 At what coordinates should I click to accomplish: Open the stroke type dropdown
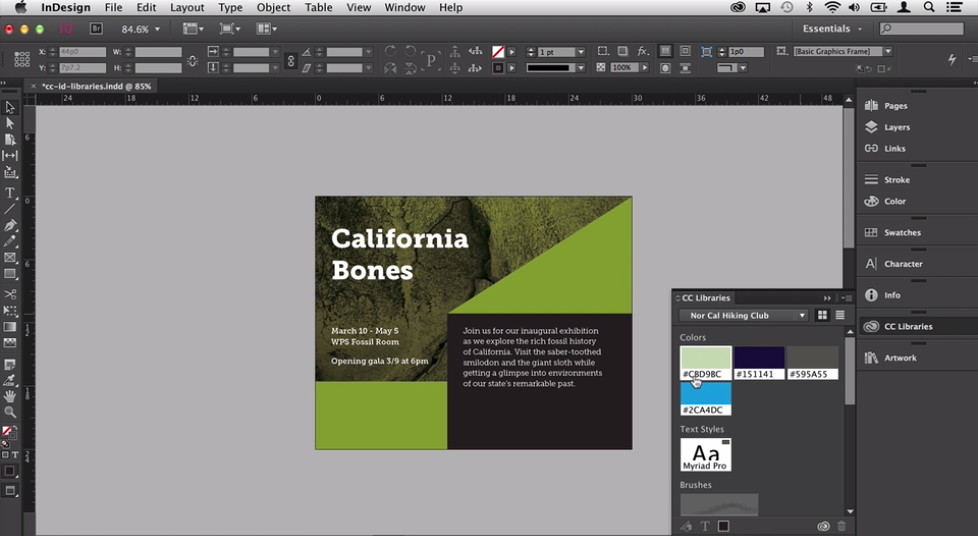(x=581, y=67)
